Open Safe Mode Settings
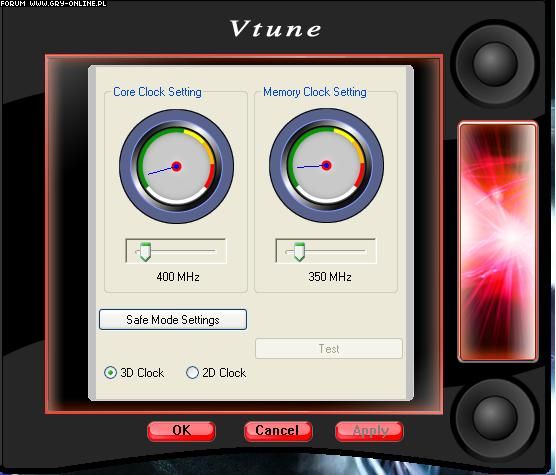This screenshot has height=475, width=556. [x=173, y=319]
